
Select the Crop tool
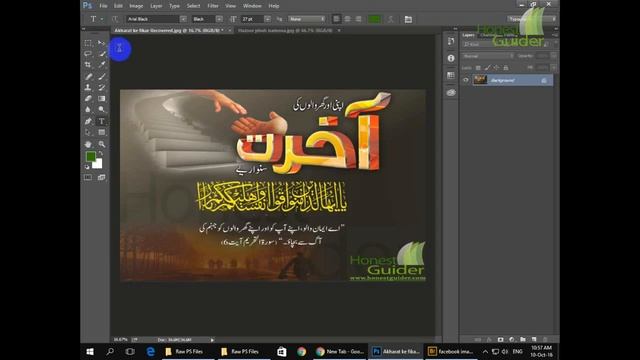click(88, 64)
